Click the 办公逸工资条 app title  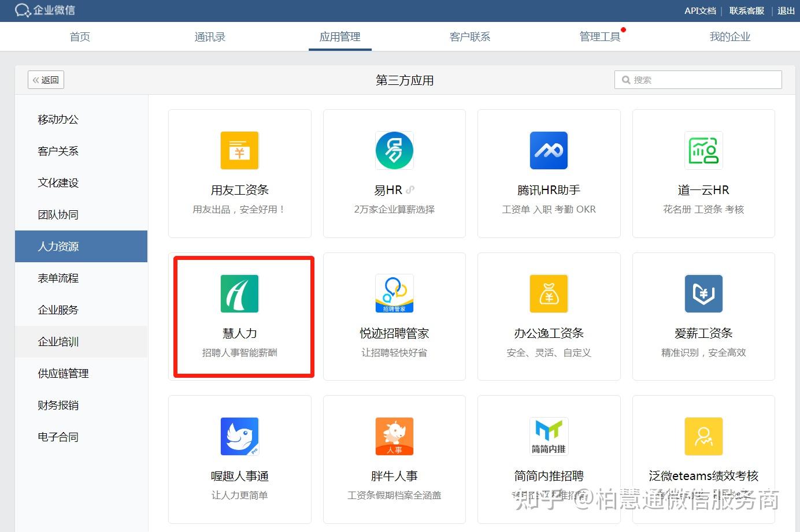click(x=549, y=333)
